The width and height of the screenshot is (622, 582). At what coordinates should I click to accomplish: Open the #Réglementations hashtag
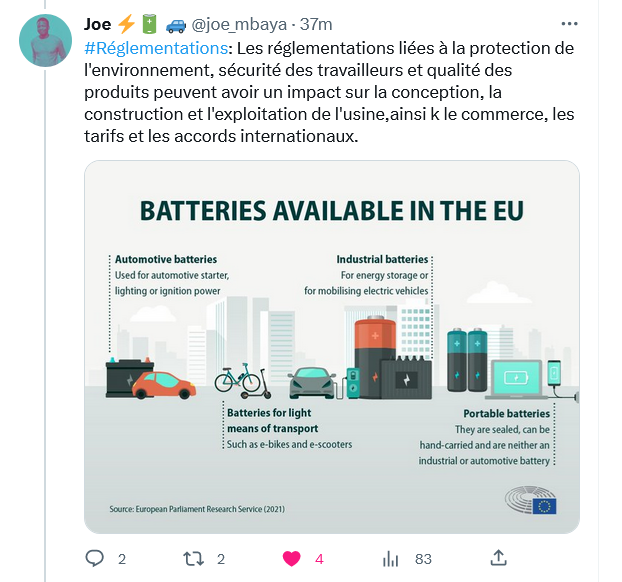pyautogui.click(x=156, y=48)
